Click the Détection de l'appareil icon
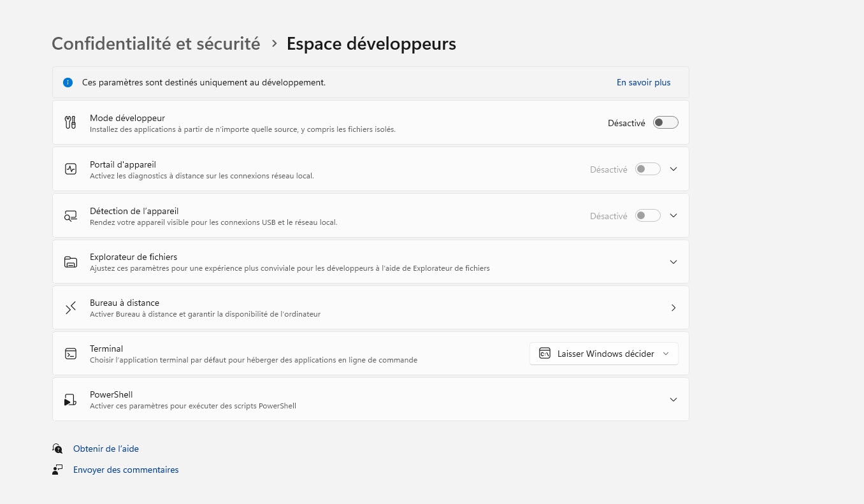864x504 pixels. pos(71,216)
